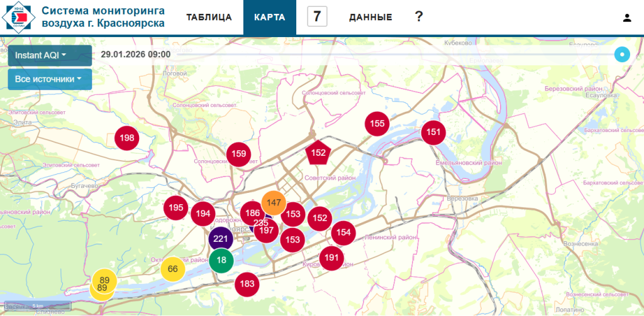644x316 pixels.
Task: Click the Система мониторинга воздуха title link
Action: (x=103, y=17)
